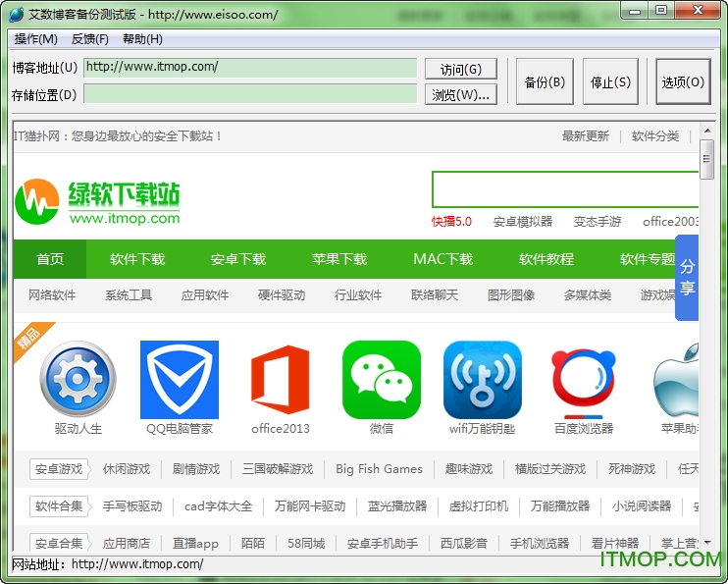Click the 安卓游戏 tag label

59,469
